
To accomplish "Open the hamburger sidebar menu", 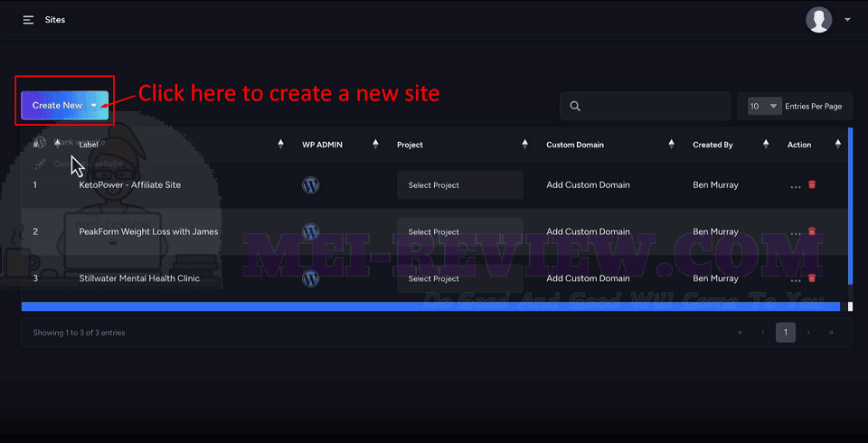I will coord(28,20).
